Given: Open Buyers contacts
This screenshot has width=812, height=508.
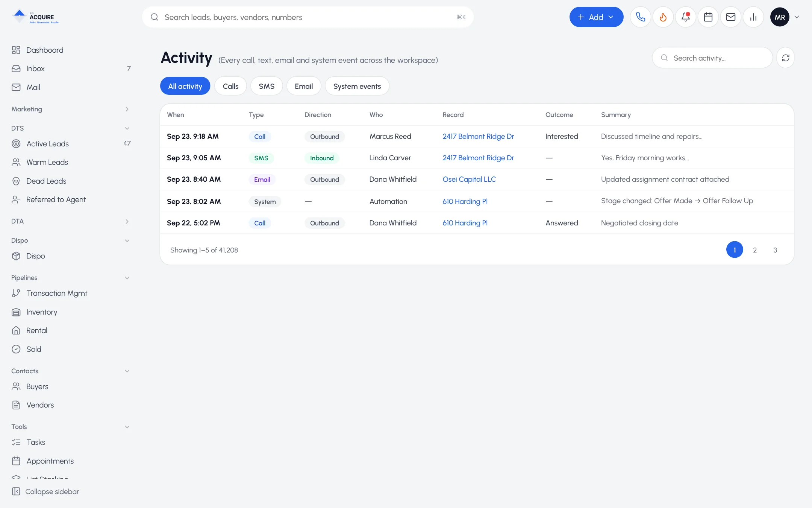Looking at the screenshot, I should pos(70,386).
